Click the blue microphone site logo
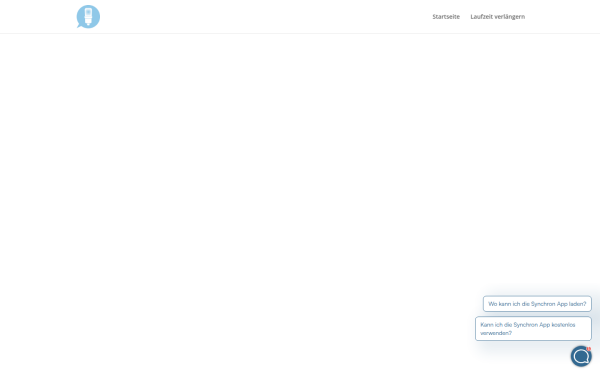Image resolution: width=600 pixels, height=375 pixels. 88,17
